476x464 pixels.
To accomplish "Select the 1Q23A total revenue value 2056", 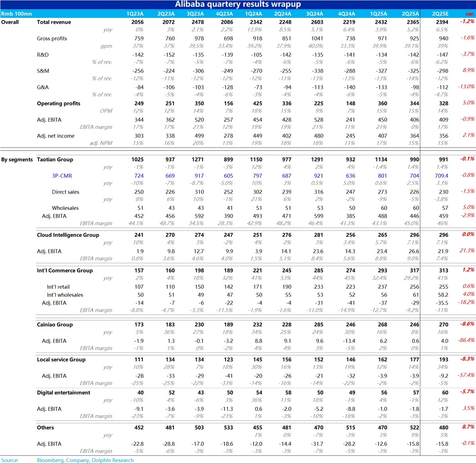I will pyautogui.click(x=138, y=22).
